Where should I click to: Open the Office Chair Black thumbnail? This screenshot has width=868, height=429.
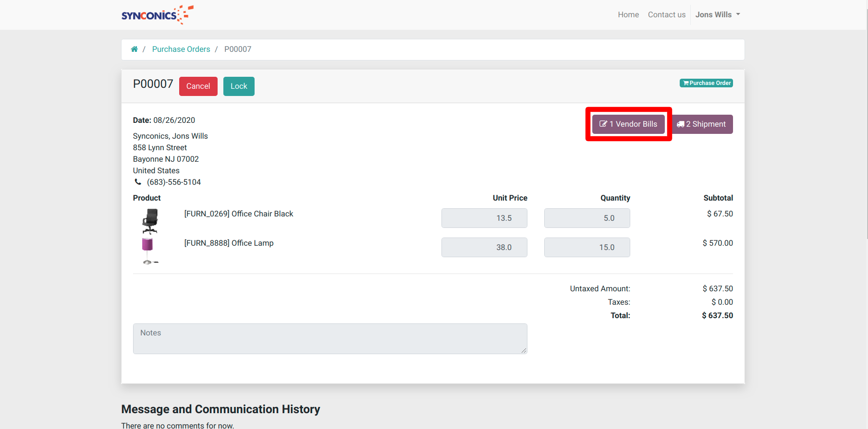point(150,221)
